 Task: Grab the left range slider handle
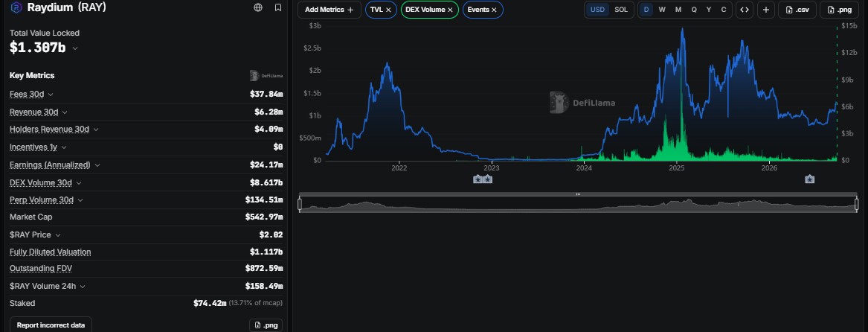[x=300, y=205]
